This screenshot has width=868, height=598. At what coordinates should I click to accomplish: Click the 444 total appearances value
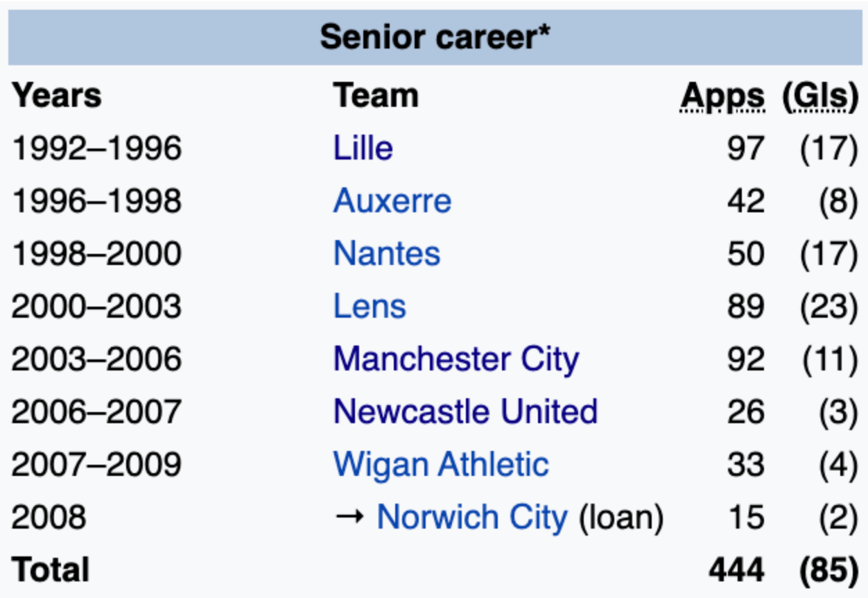click(736, 570)
